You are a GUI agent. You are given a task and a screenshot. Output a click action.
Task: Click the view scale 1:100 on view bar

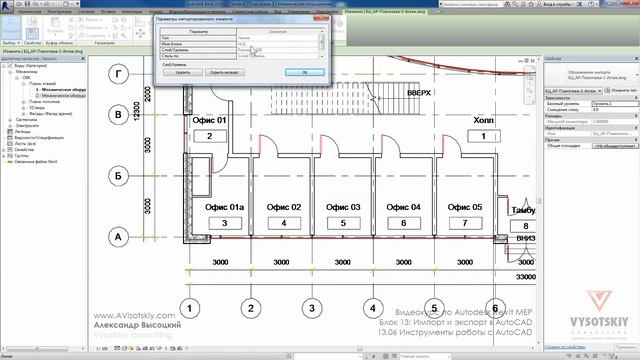(x=102, y=349)
